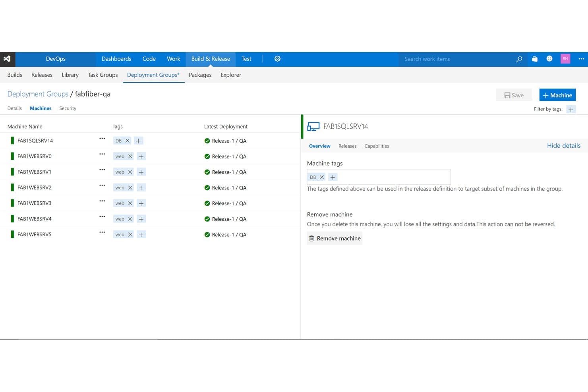Add tag in Machine tags box
Image resolution: width=588 pixels, height=392 pixels.
(333, 177)
